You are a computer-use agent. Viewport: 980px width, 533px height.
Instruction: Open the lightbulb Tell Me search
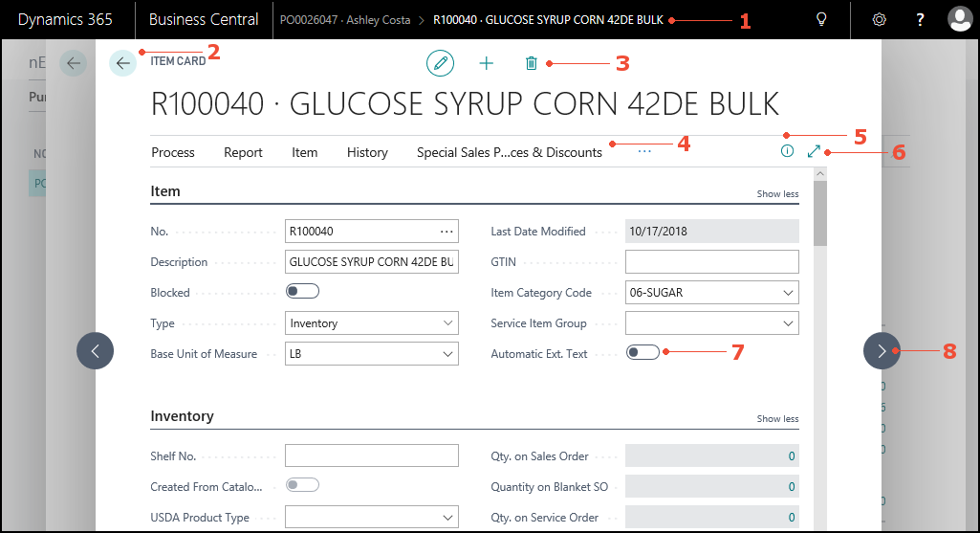(820, 19)
